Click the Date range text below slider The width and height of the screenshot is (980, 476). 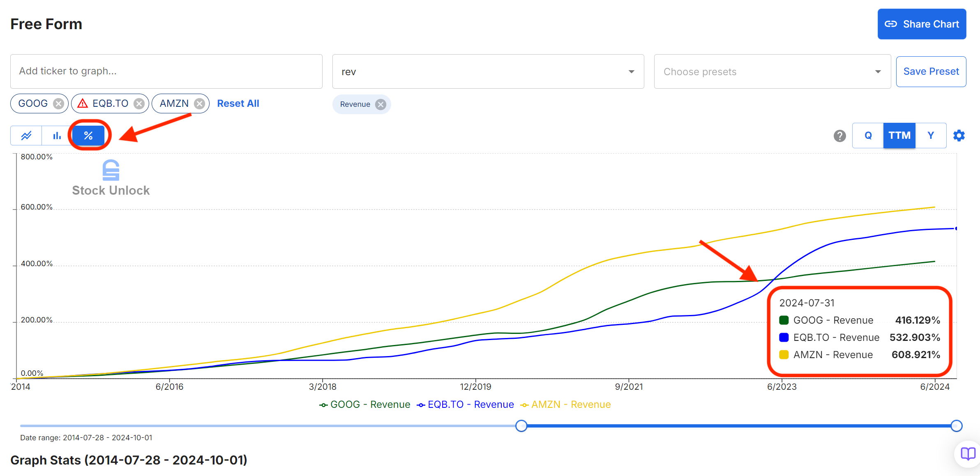pos(86,438)
